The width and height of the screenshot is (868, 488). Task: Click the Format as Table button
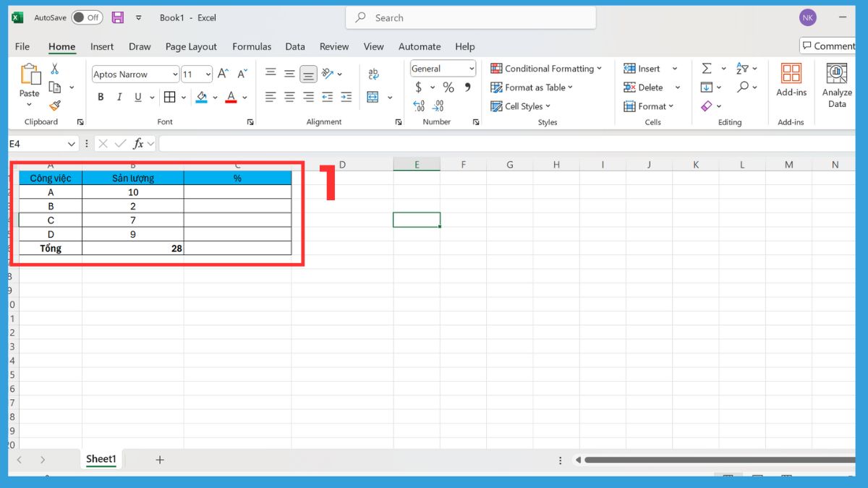pyautogui.click(x=532, y=87)
